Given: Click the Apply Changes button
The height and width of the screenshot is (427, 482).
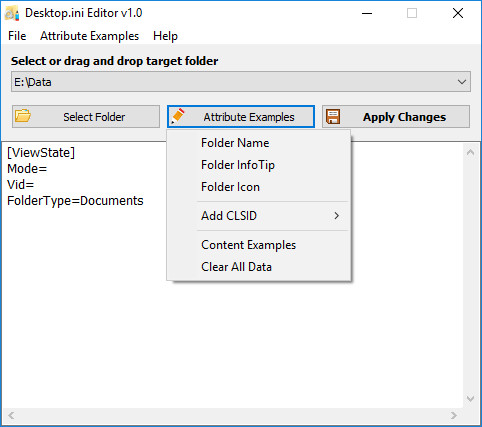Looking at the screenshot, I should pyautogui.click(x=396, y=117).
